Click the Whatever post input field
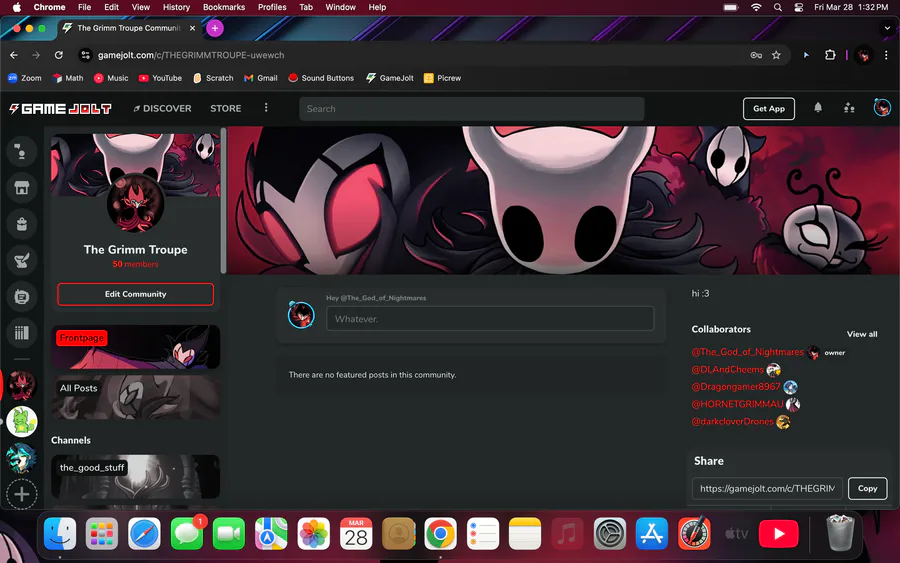 pos(490,319)
